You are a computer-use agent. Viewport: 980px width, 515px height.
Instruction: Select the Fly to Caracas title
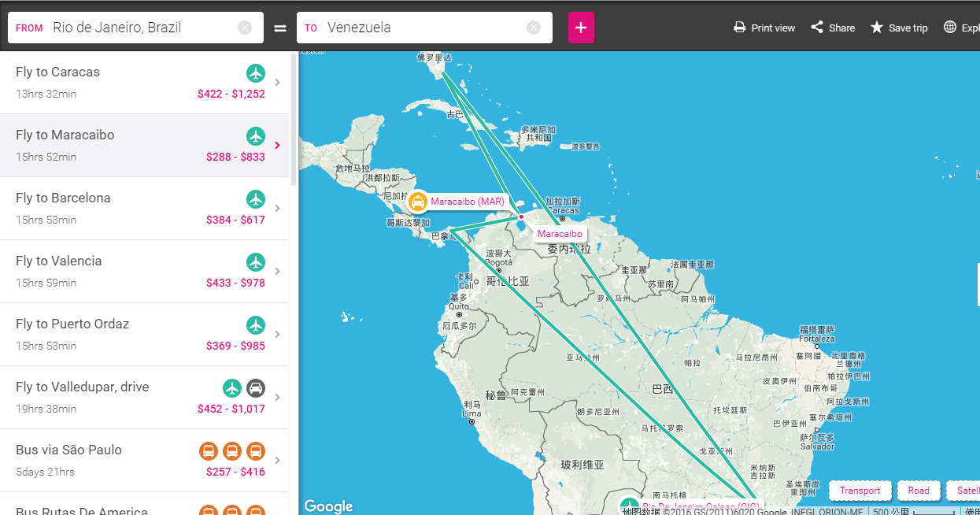click(57, 72)
